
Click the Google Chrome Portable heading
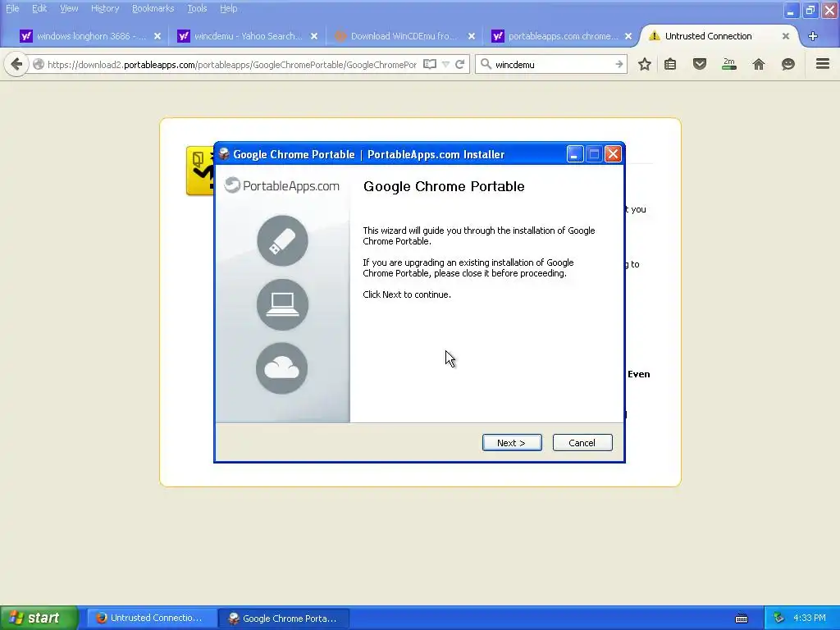point(444,186)
